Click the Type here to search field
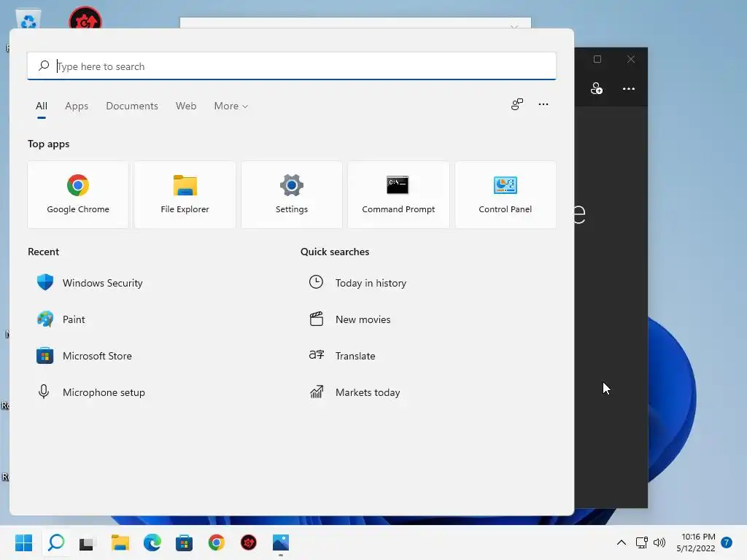747x560 pixels. [292, 66]
